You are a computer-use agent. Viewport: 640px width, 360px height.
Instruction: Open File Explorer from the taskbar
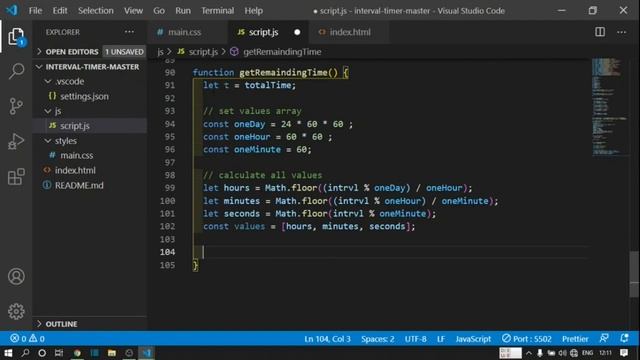(x=111, y=353)
